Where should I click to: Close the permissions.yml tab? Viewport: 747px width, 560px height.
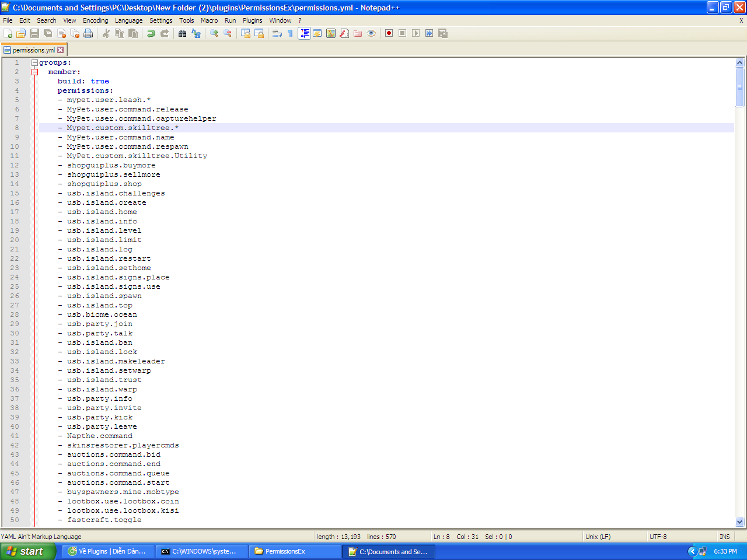tap(60, 50)
